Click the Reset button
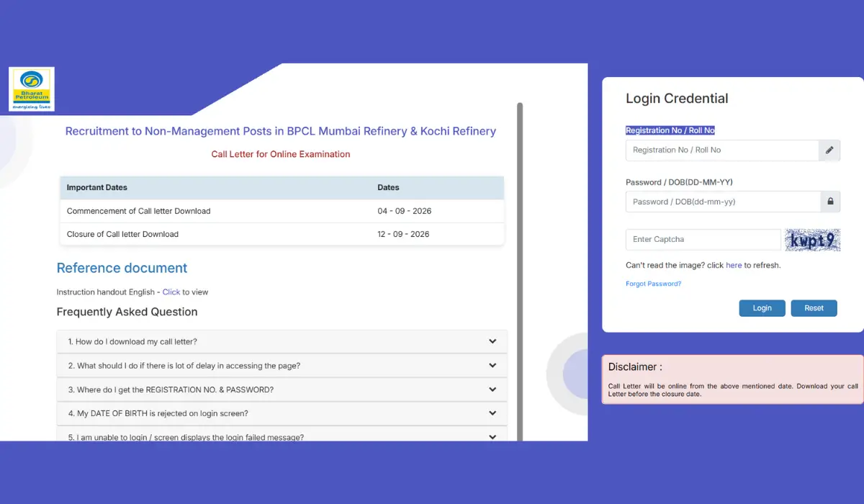The height and width of the screenshot is (504, 864). point(814,308)
